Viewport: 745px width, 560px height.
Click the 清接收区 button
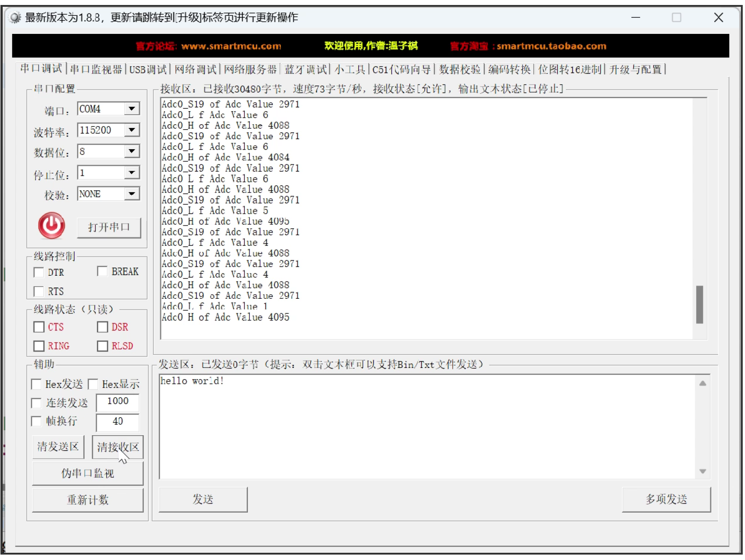(118, 447)
